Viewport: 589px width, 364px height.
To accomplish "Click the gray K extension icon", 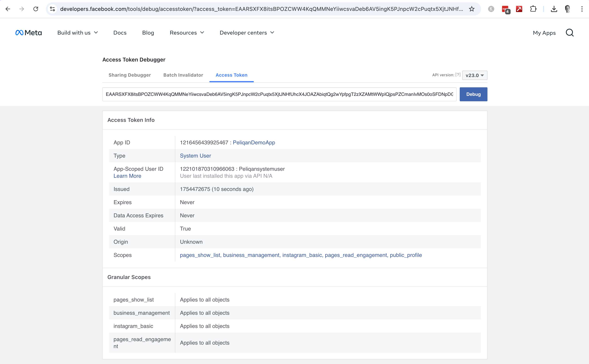I will click(x=491, y=9).
